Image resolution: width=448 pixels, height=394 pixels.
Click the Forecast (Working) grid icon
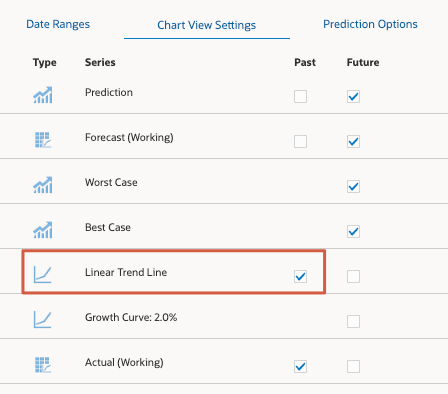43,140
